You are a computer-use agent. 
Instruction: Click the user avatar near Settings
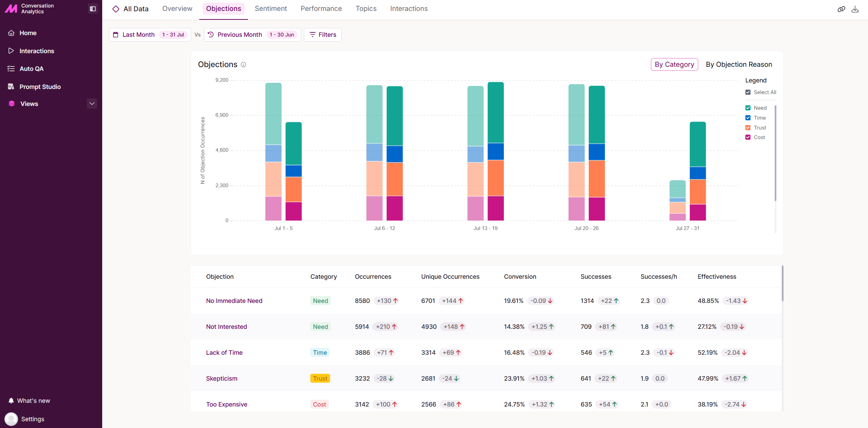click(11, 419)
